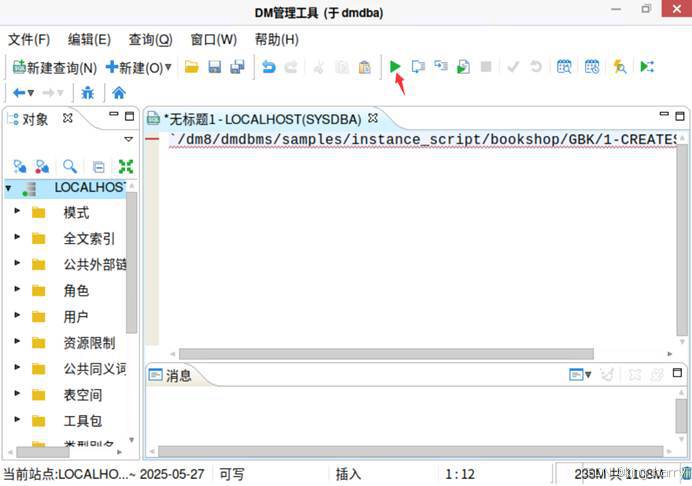
Task: Expand the 全文索引 folder
Action: (x=17, y=237)
